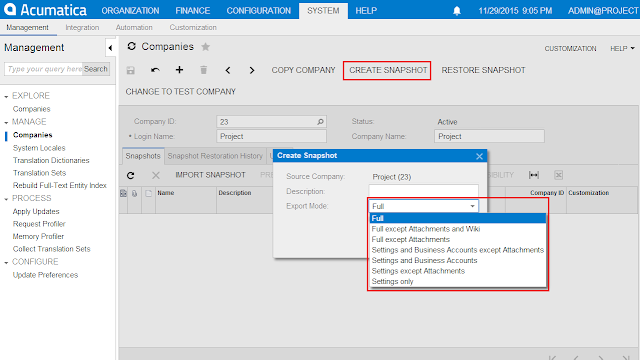The height and width of the screenshot is (360, 640).
Task: Open the Snapshots tab
Action: [x=143, y=156]
